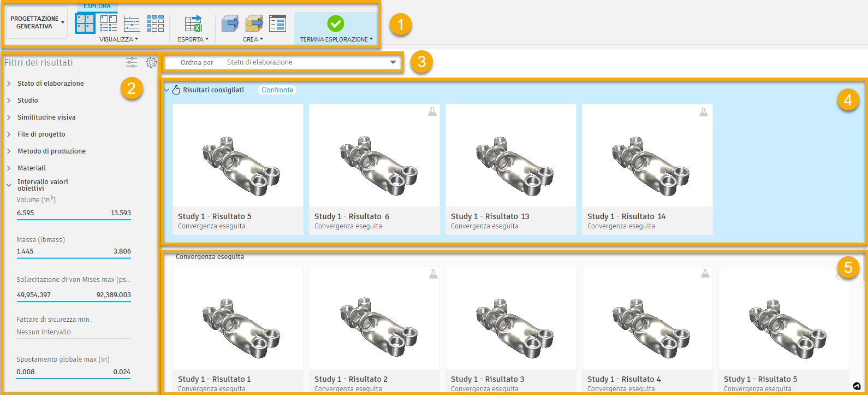
Task: Open filter settings gear icon
Action: pos(151,62)
